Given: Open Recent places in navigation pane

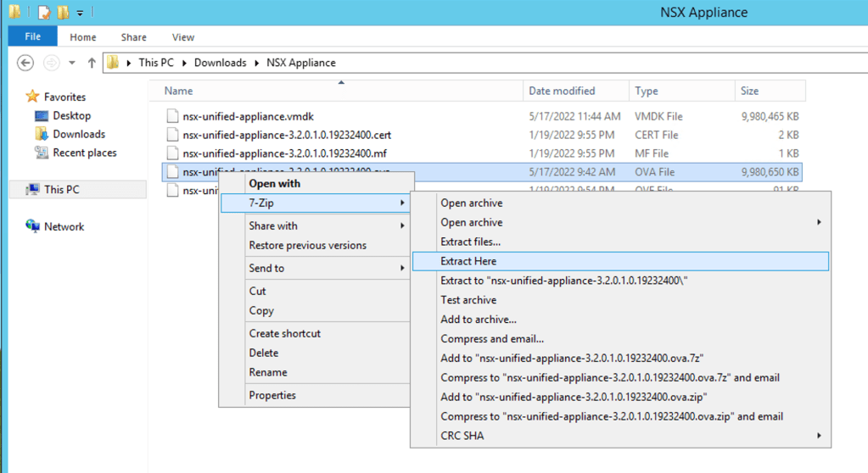Looking at the screenshot, I should (84, 153).
